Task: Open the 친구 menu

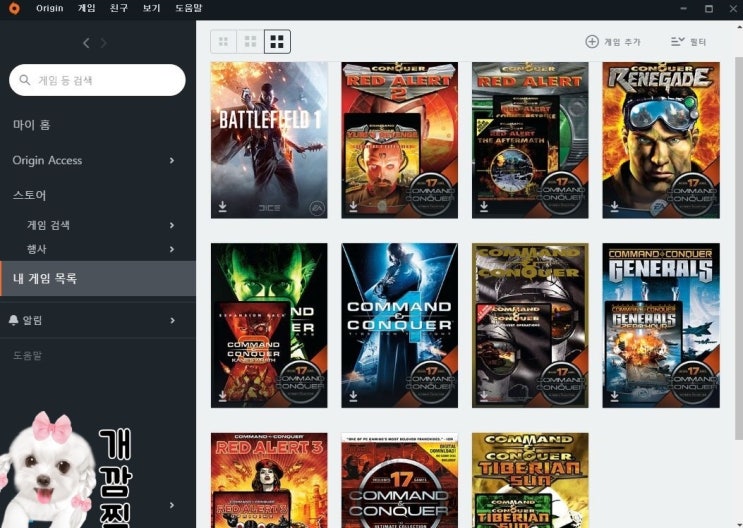Action: (118, 8)
